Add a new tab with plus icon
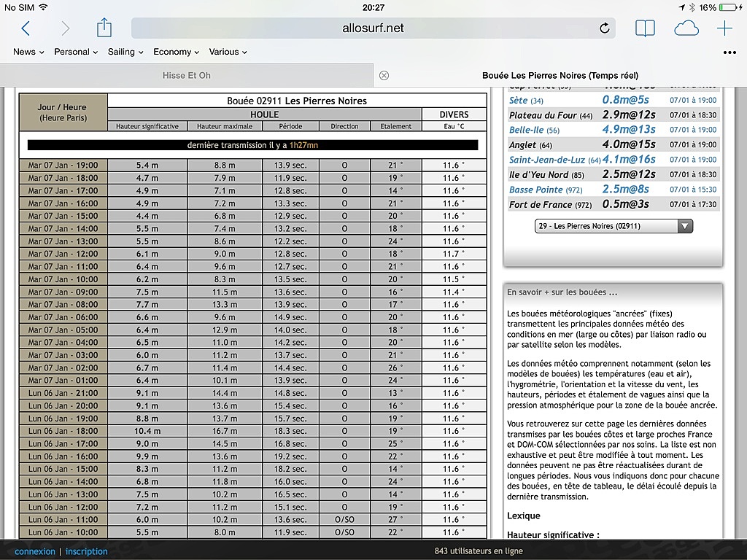 (724, 28)
